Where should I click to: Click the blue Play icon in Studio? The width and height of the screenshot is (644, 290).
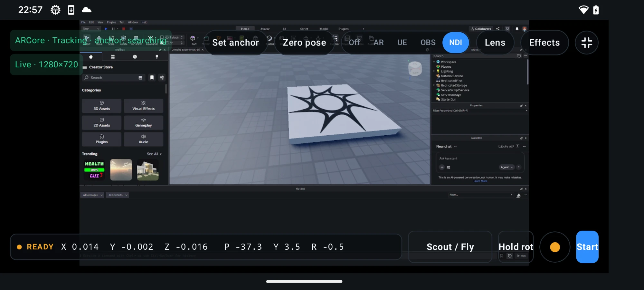coord(106,29)
